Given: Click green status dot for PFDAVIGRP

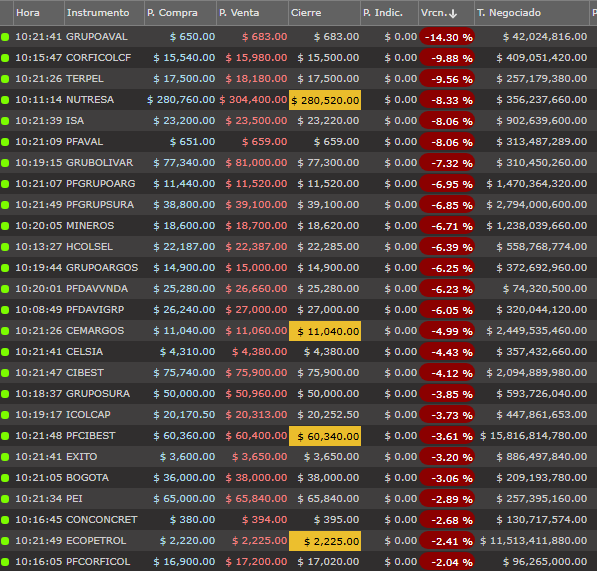Looking at the screenshot, I should 5,310.
